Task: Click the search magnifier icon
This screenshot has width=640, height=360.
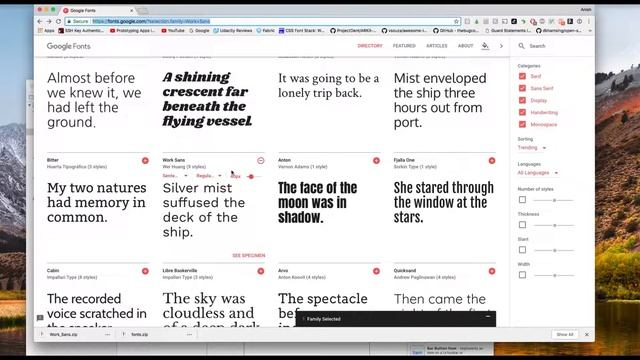Action: [522, 46]
